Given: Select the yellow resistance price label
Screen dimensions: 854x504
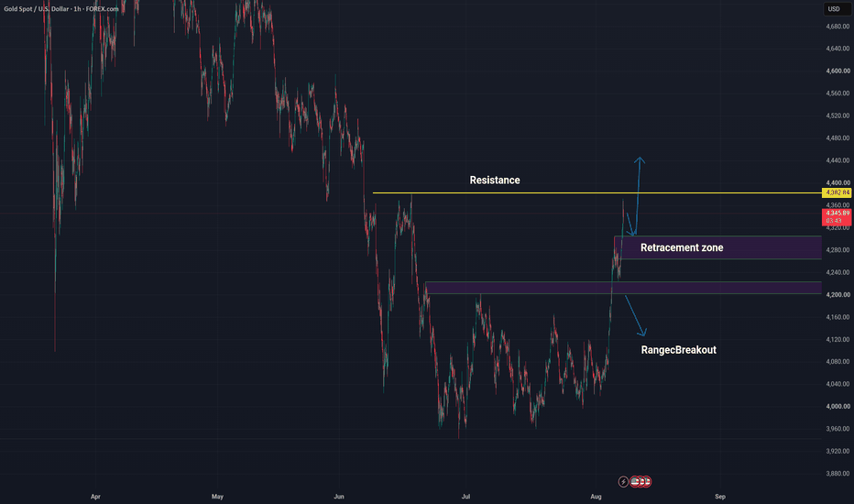Looking at the screenshot, I should click(x=837, y=192).
